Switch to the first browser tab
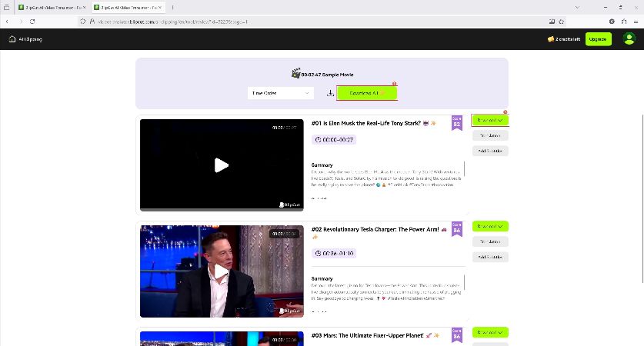This screenshot has height=346, width=644. 52,8
